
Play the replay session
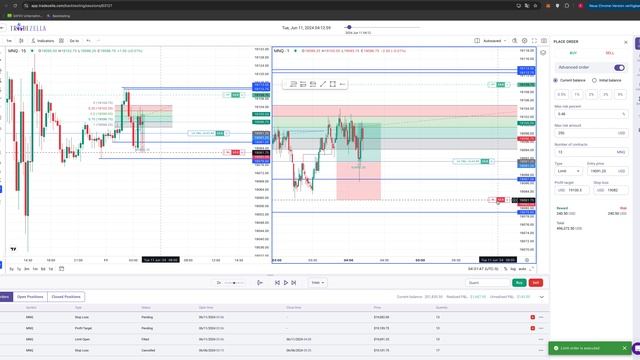click(286, 282)
